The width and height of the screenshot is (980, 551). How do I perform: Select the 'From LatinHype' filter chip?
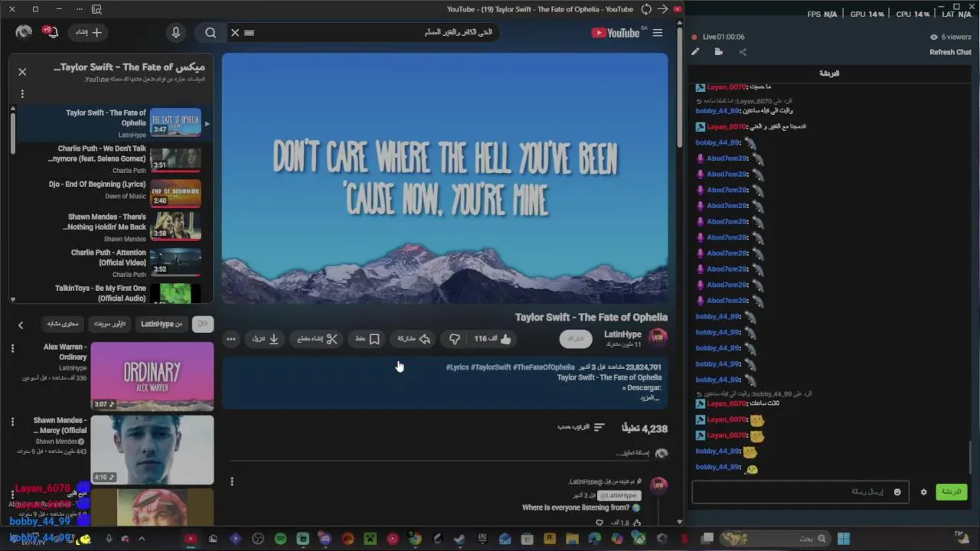coord(162,324)
